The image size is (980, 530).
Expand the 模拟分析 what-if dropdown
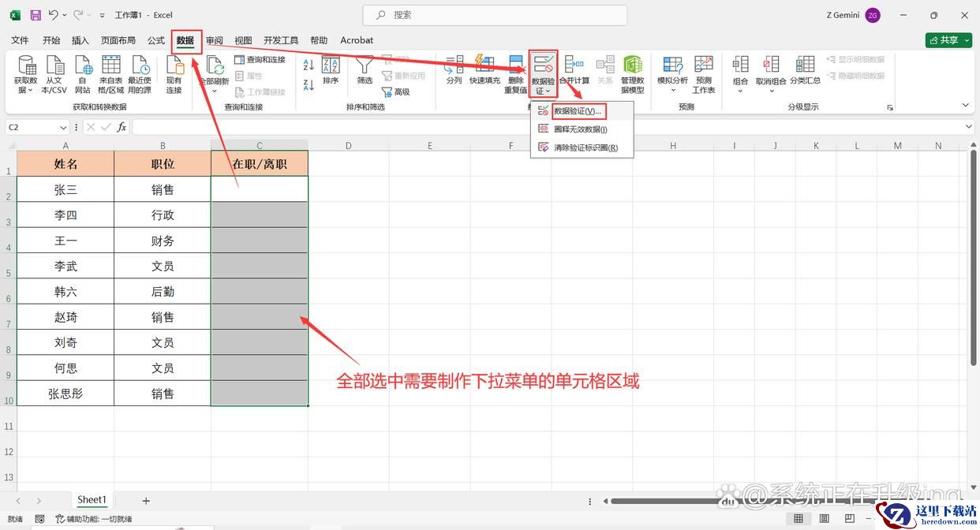click(x=672, y=90)
